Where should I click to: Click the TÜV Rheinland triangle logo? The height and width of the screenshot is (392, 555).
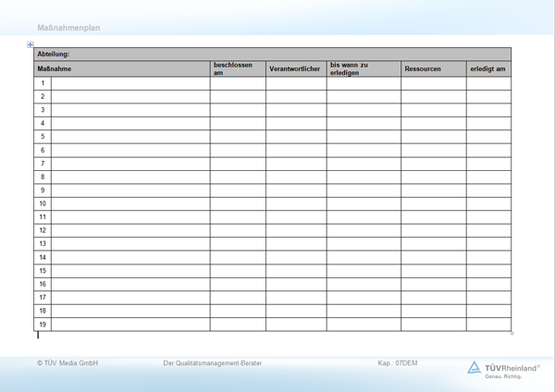[x=474, y=368]
